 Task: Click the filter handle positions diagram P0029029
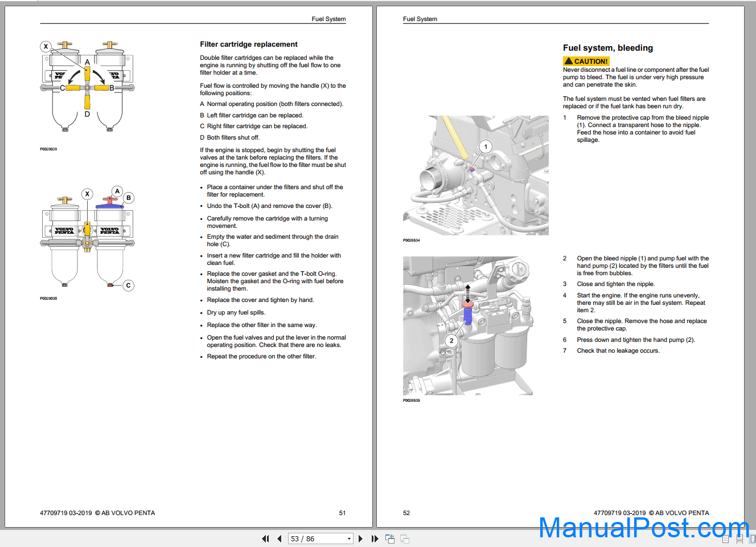(x=87, y=87)
